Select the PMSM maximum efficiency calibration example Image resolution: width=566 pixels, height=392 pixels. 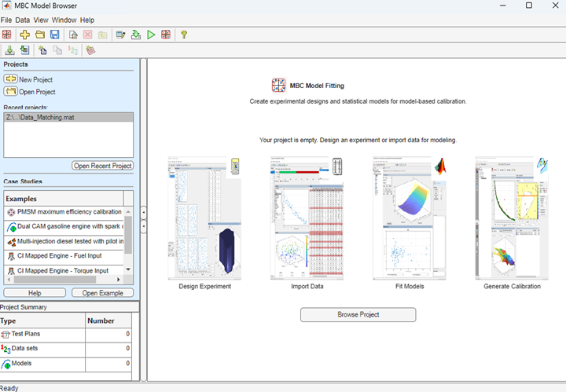(x=63, y=212)
